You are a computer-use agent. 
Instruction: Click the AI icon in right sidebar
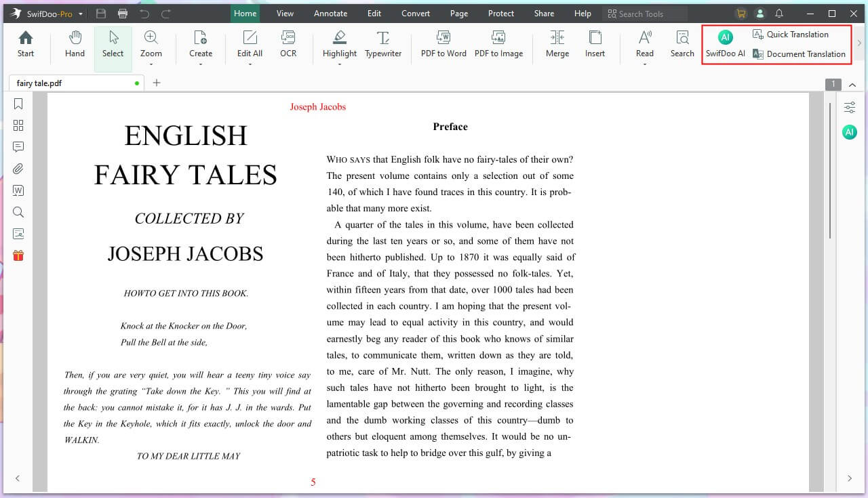point(850,132)
